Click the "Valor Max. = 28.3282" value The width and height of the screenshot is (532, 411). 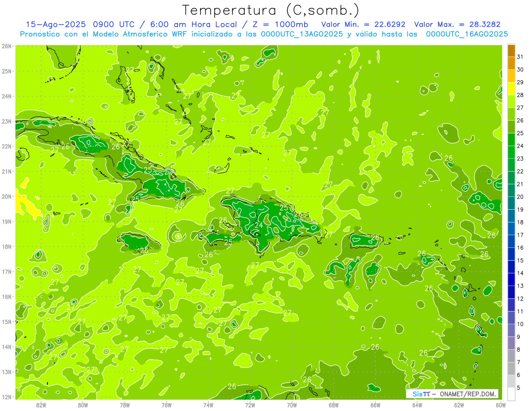(x=457, y=25)
